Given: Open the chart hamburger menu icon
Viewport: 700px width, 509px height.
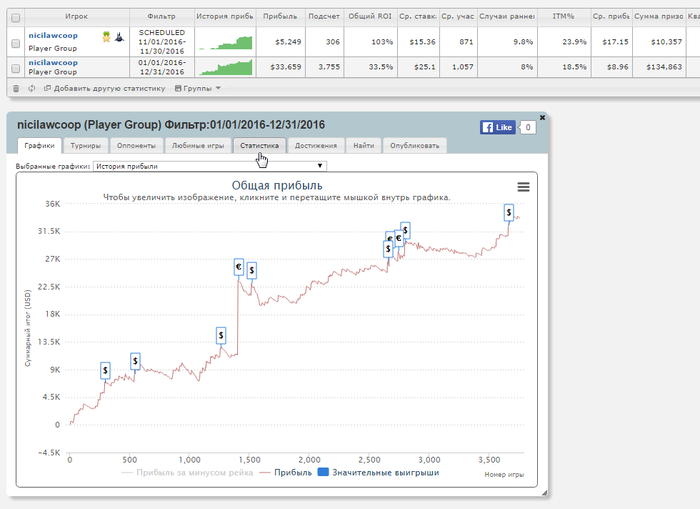Looking at the screenshot, I should [523, 187].
